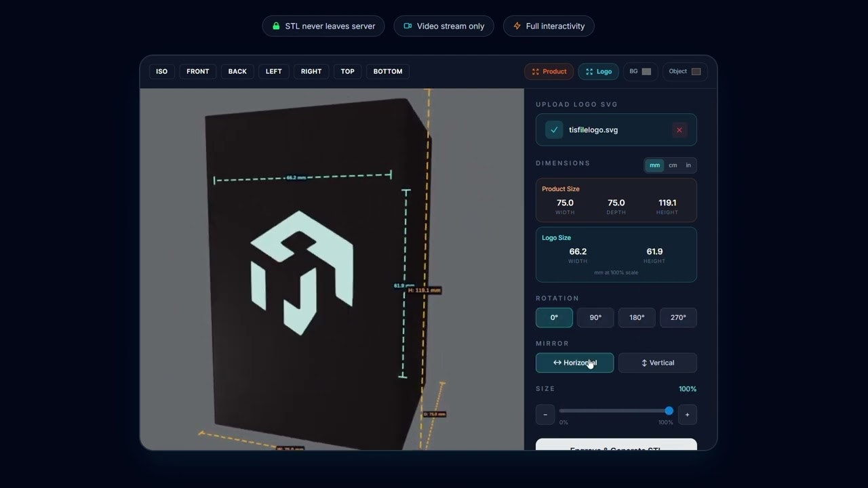Viewport: 868px width, 488px height.
Task: Toggle the Logo measurement overlay
Action: tap(598, 71)
